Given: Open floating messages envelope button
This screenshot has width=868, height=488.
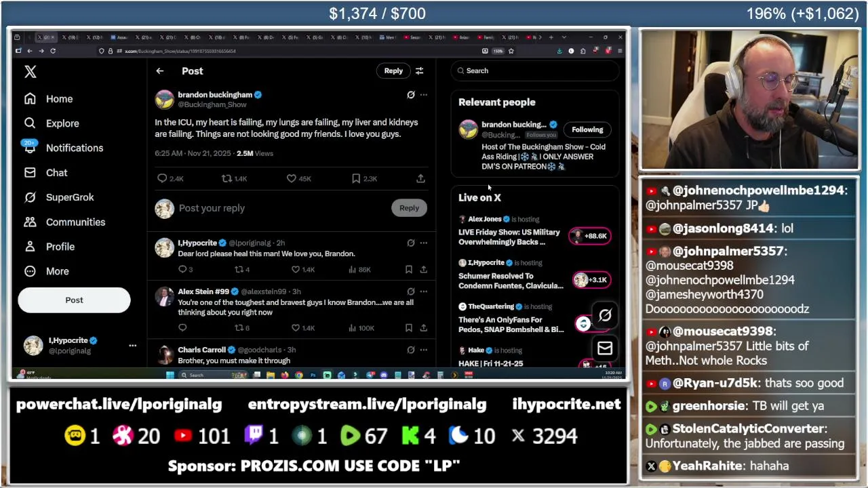Looking at the screenshot, I should 605,348.
